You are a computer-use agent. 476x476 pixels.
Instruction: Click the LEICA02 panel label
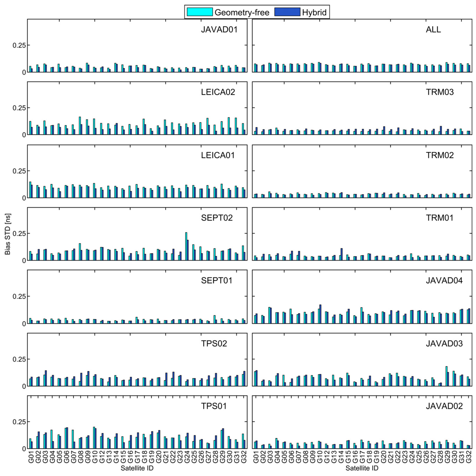point(218,92)
